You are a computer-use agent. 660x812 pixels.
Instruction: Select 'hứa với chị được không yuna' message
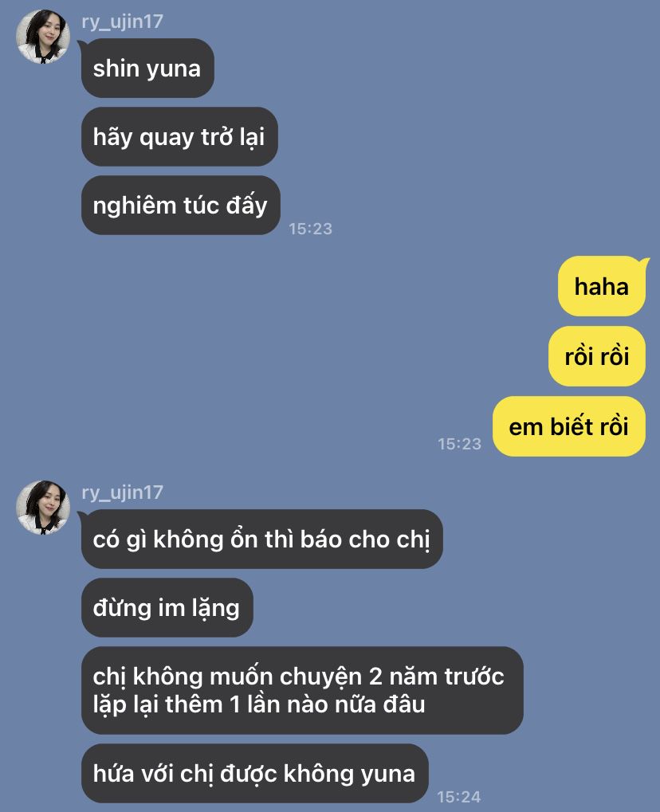pyautogui.click(x=254, y=773)
